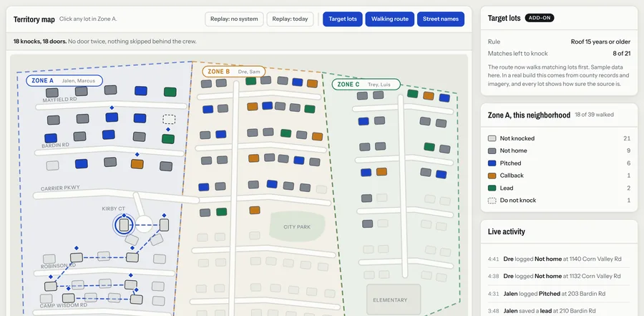The image size is (644, 316).
Task: Toggle Street names on the map
Action: (x=441, y=19)
